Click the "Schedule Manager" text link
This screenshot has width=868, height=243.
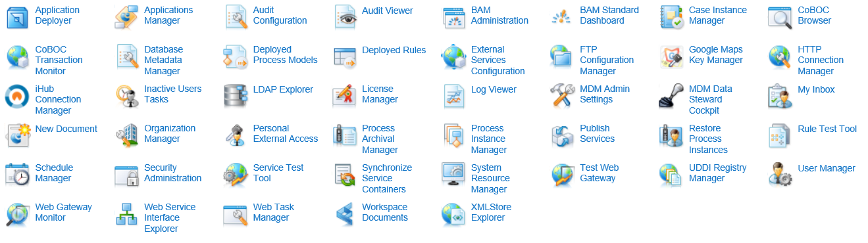coord(54,173)
